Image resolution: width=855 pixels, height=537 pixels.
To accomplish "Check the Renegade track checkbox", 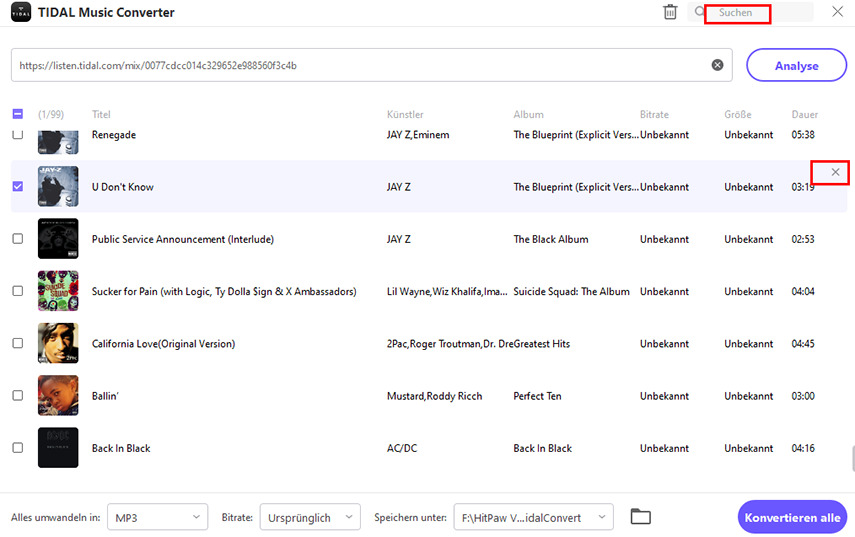I will pyautogui.click(x=17, y=134).
